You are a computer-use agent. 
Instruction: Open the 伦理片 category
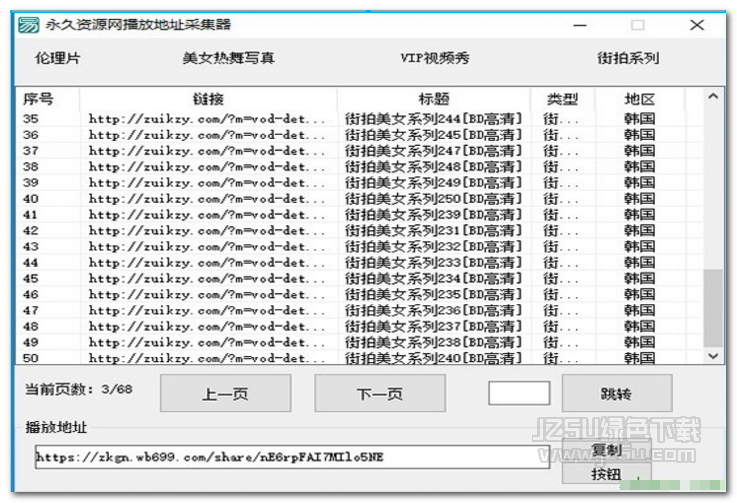pos(57,58)
